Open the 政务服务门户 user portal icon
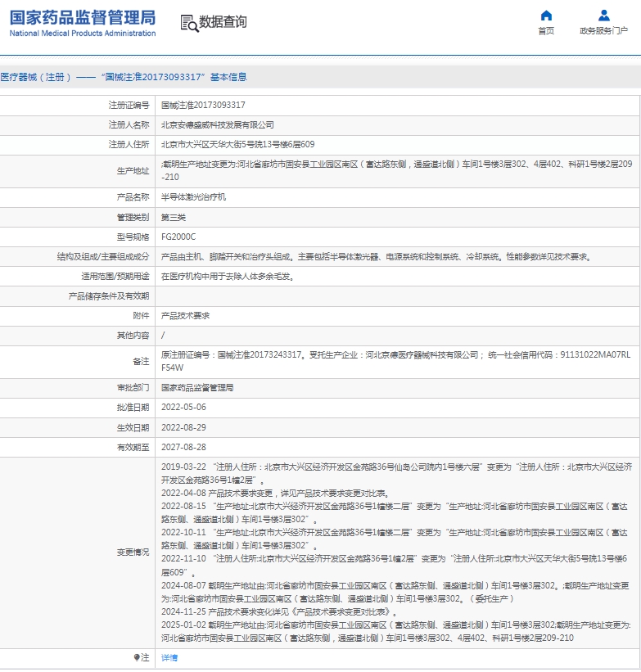Screen dimensions: 641x672 (x=603, y=16)
